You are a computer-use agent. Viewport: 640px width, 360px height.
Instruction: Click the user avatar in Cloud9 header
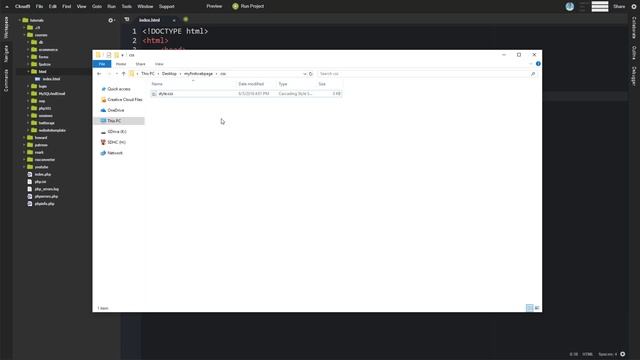tap(570, 6)
